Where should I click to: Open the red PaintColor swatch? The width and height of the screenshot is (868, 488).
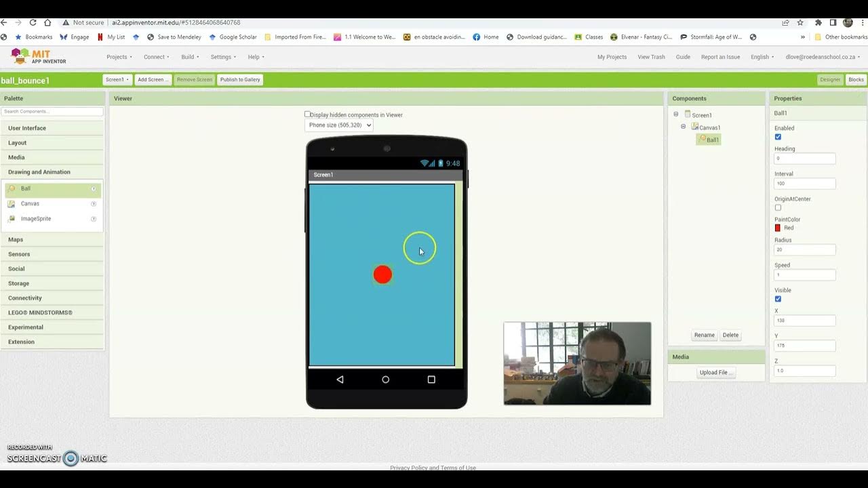tap(778, 228)
